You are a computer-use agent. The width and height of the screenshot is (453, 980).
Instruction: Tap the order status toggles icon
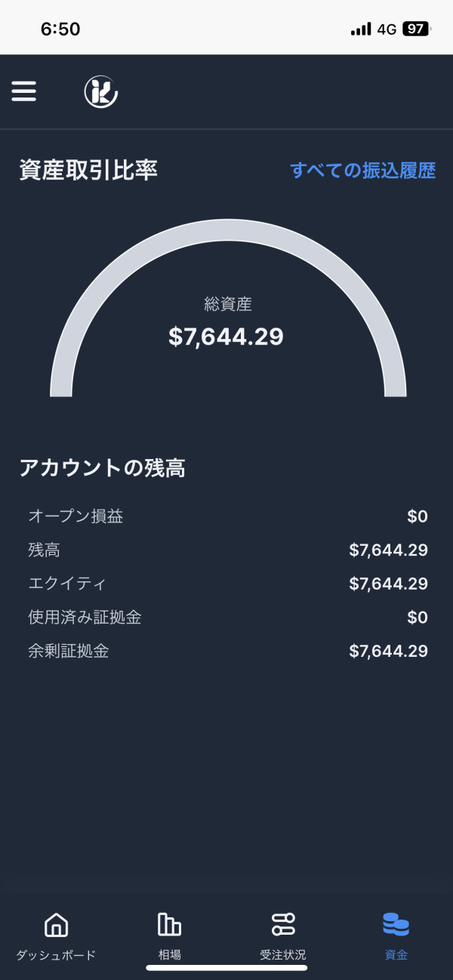pos(283,924)
